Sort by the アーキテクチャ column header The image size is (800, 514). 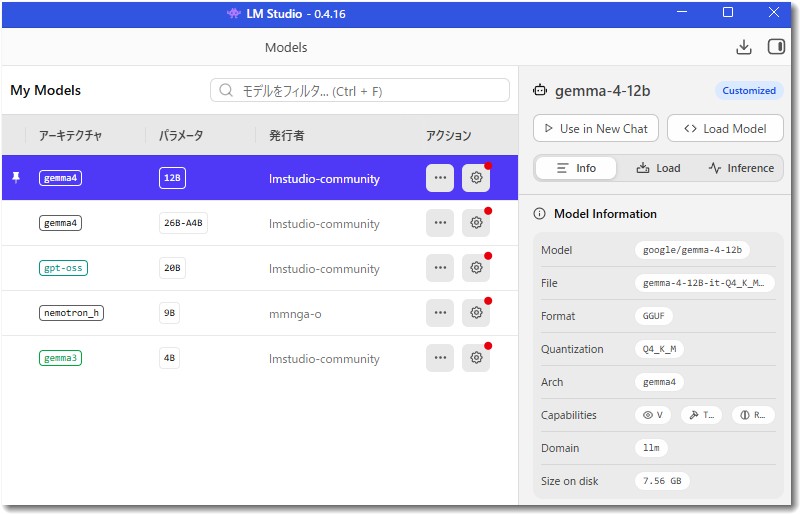(70, 135)
